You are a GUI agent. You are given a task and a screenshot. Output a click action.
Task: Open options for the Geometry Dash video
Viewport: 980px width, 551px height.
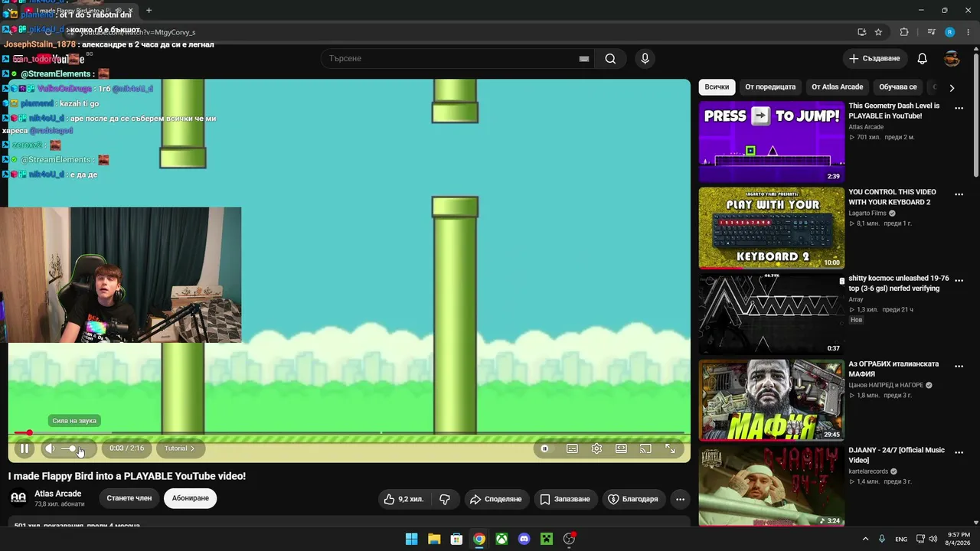click(959, 109)
